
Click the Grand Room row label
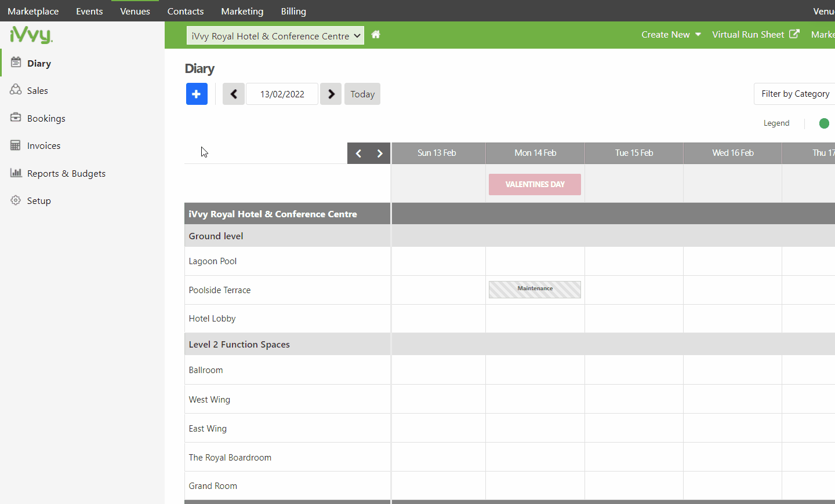click(x=213, y=486)
